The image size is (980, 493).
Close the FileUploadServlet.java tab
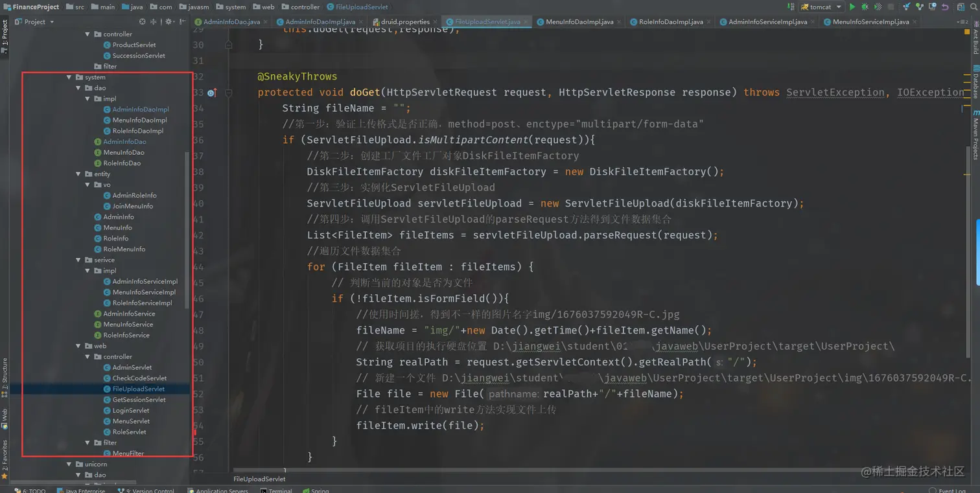pyautogui.click(x=526, y=21)
